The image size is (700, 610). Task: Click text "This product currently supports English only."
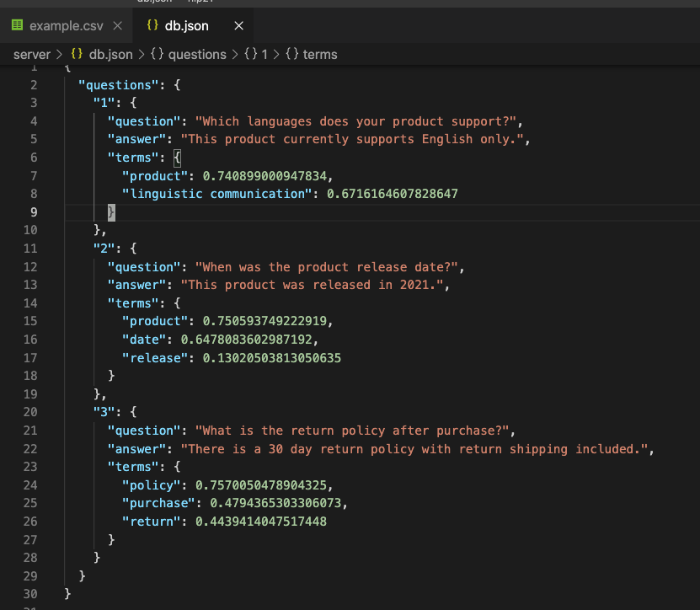point(352,139)
